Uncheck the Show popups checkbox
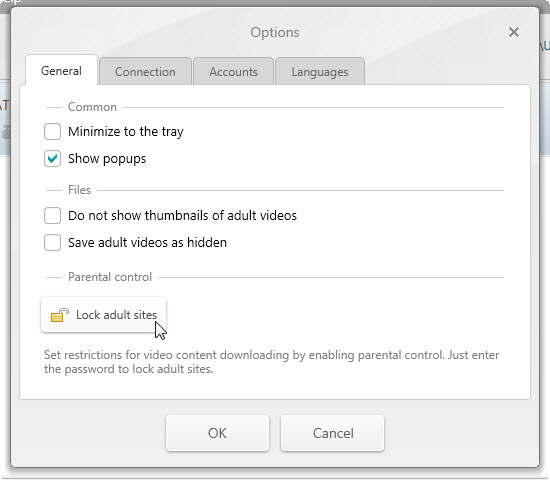Image resolution: width=550 pixels, height=480 pixels. [x=52, y=159]
